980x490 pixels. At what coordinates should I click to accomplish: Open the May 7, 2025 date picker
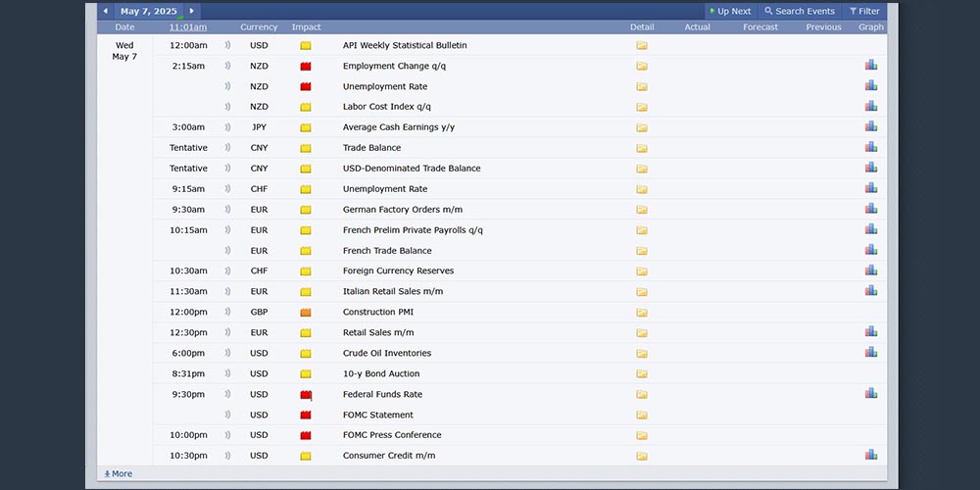(148, 11)
